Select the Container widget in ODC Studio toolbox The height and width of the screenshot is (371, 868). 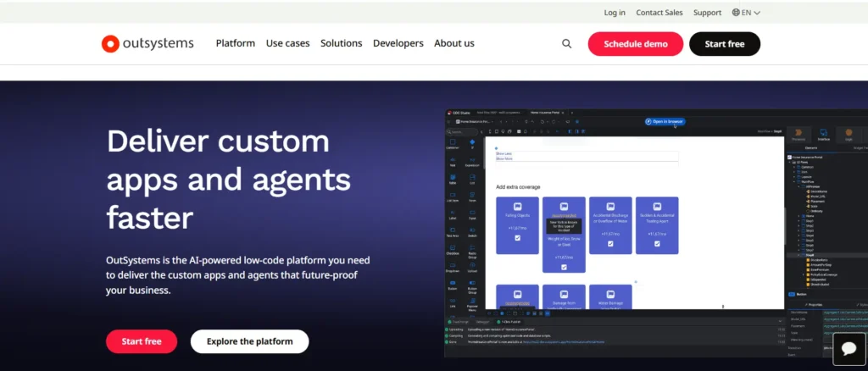pos(453,144)
